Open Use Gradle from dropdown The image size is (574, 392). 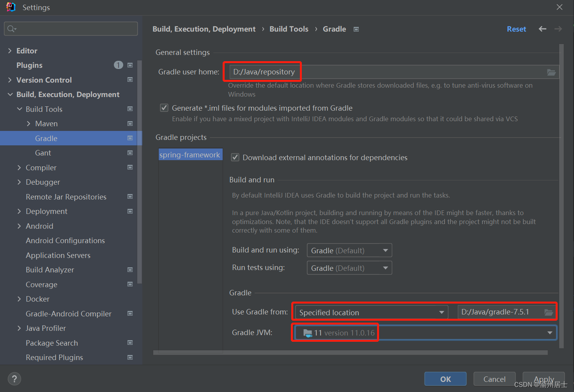coord(372,312)
